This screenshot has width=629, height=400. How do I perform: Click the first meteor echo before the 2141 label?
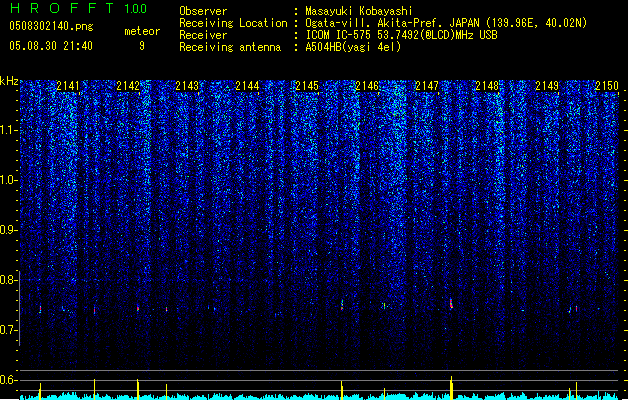[40, 309]
